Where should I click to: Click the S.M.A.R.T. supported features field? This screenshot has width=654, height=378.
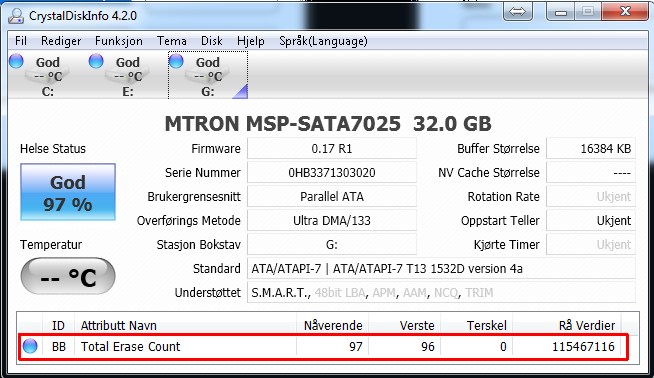(x=441, y=292)
